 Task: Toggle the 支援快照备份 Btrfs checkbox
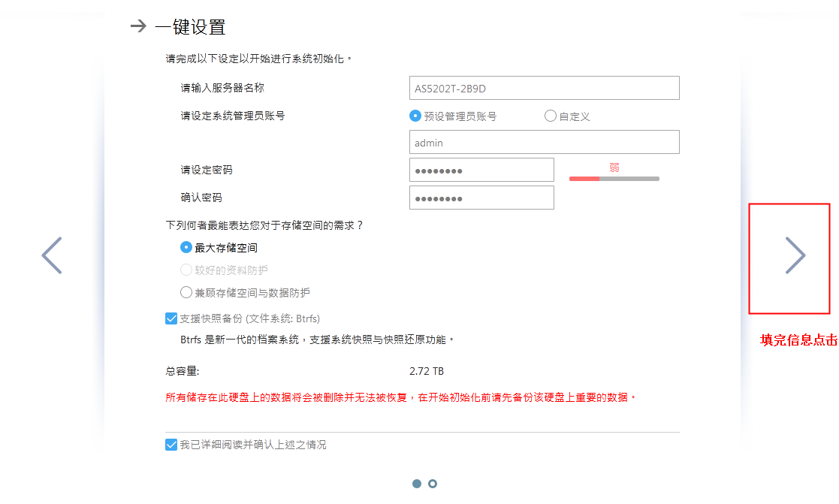[171, 318]
